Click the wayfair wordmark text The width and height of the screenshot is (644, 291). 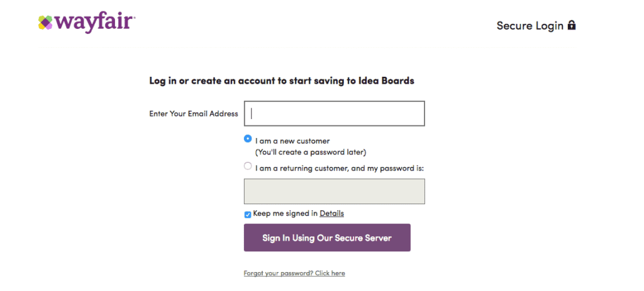click(94, 23)
